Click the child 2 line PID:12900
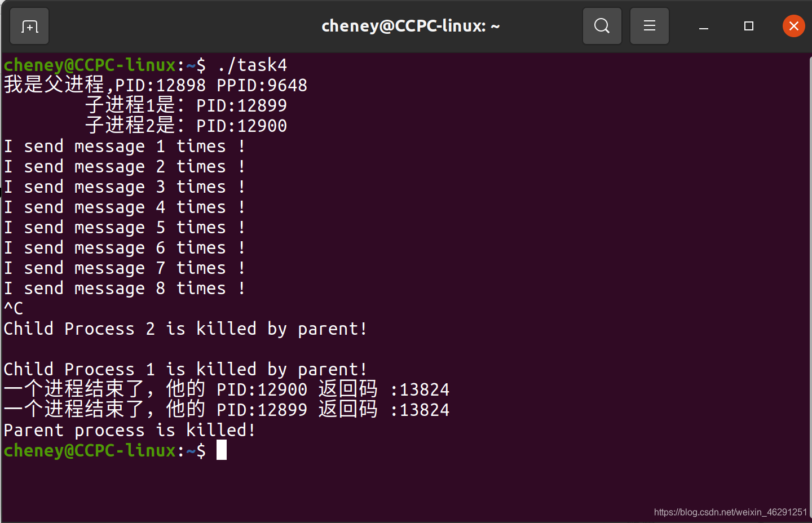This screenshot has height=523, width=812. [186, 126]
